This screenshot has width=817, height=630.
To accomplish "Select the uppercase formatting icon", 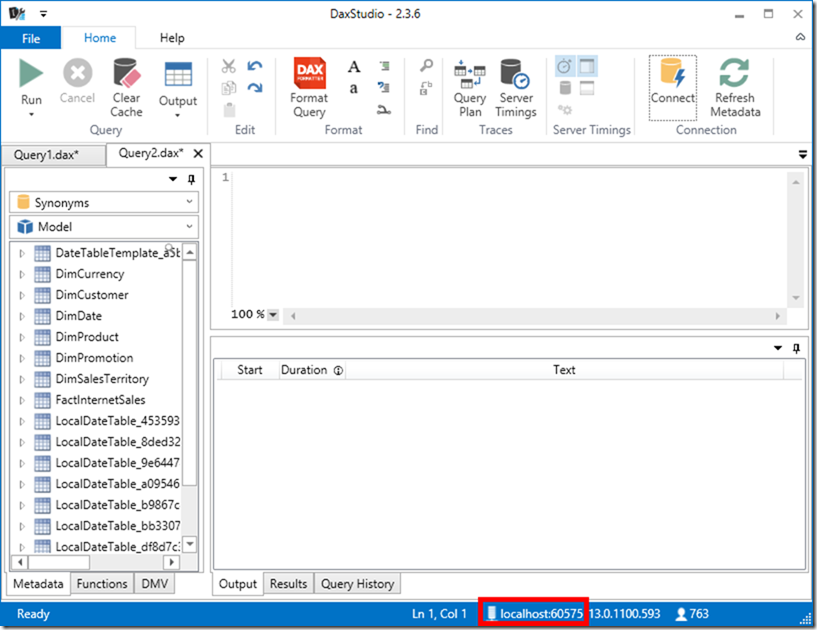I will pyautogui.click(x=353, y=66).
